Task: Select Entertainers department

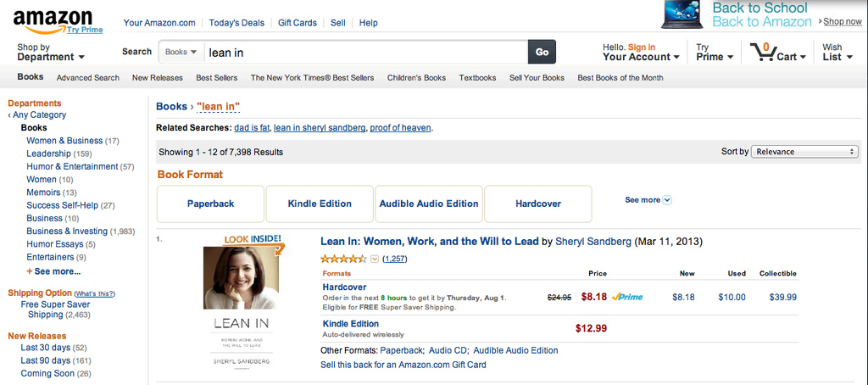Action: [50, 257]
